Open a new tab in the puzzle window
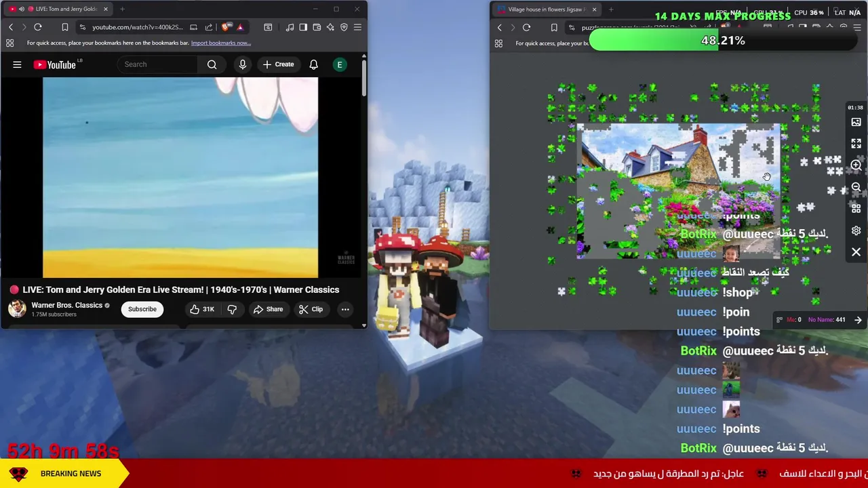This screenshot has height=488, width=868. 611,9
